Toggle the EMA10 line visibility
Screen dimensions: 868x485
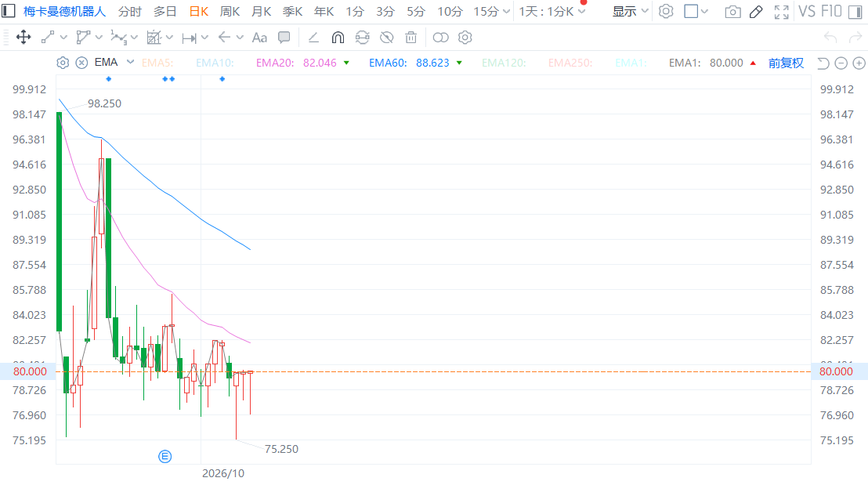pos(215,63)
